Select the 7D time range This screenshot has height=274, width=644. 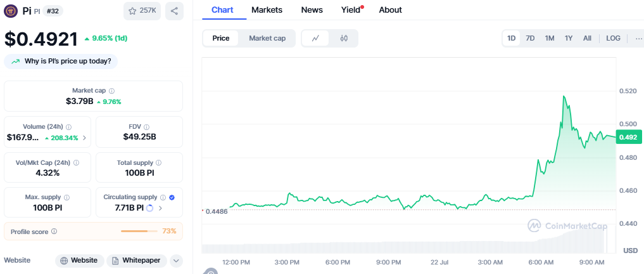(530, 38)
